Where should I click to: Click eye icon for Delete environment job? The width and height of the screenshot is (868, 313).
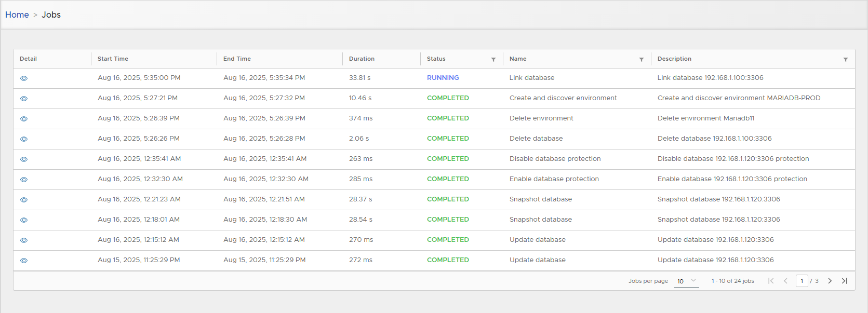pos(24,119)
